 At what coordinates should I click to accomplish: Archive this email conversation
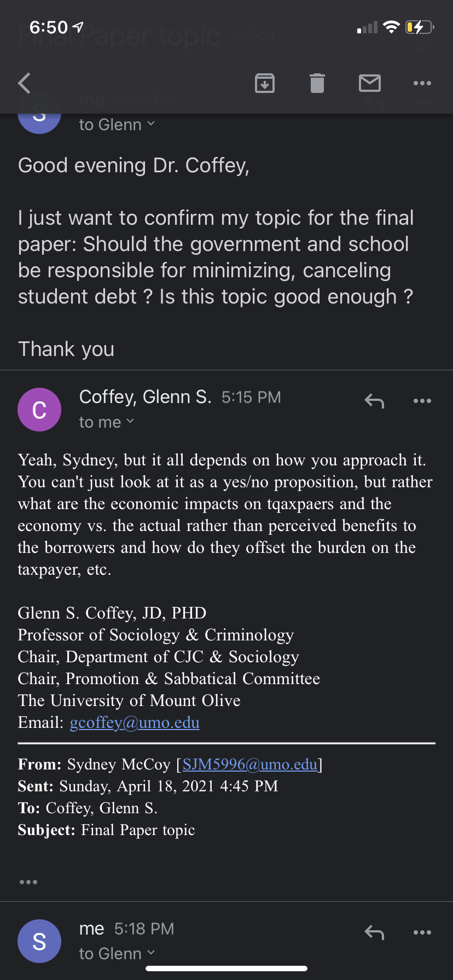265,83
